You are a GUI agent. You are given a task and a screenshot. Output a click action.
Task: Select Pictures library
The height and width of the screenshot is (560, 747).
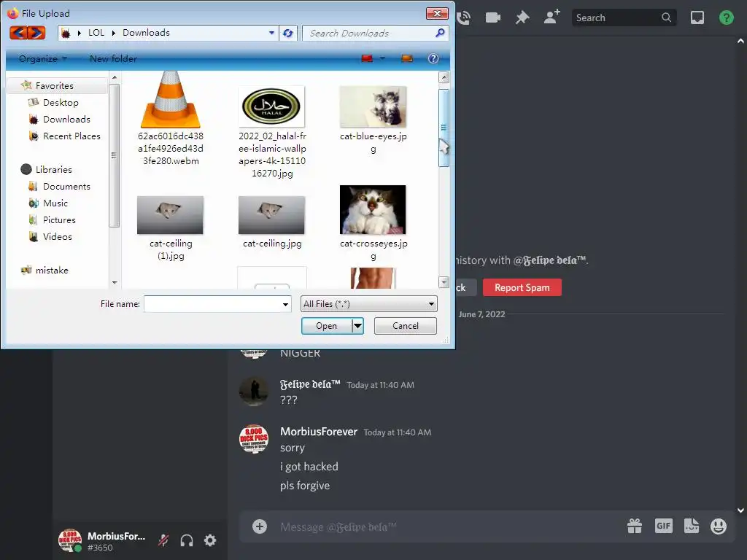[59, 219]
